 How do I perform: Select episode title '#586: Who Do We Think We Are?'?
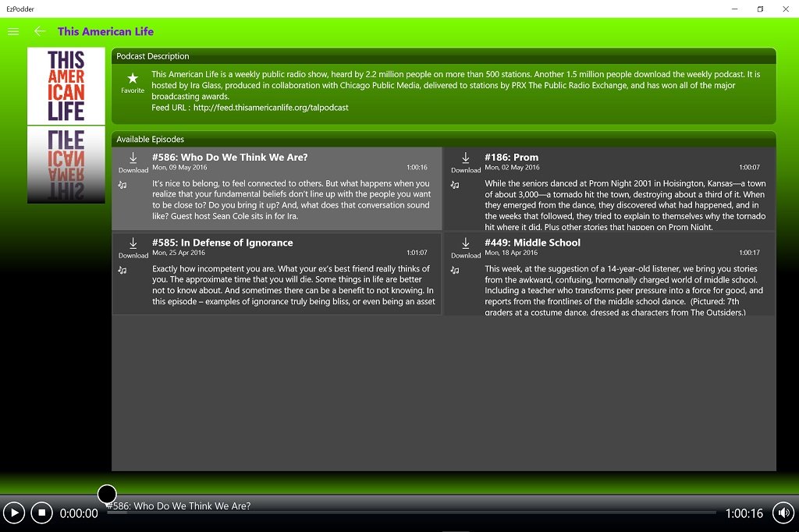pos(230,158)
